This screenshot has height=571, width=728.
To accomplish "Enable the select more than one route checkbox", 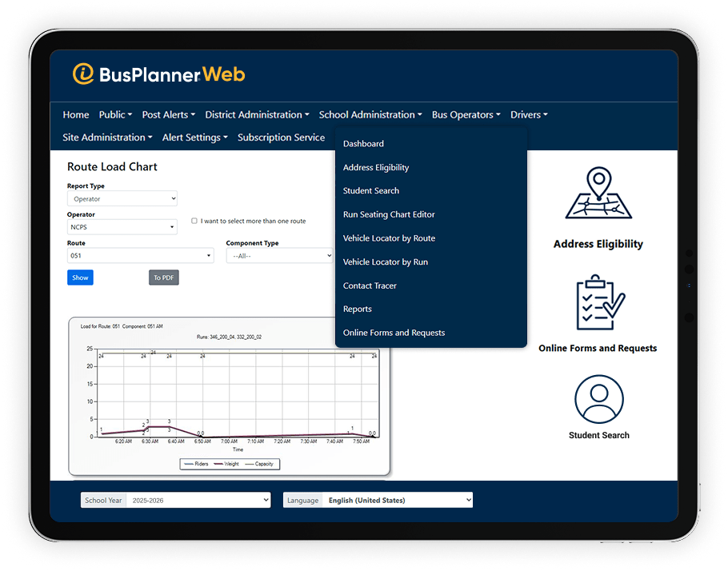I will (x=194, y=221).
